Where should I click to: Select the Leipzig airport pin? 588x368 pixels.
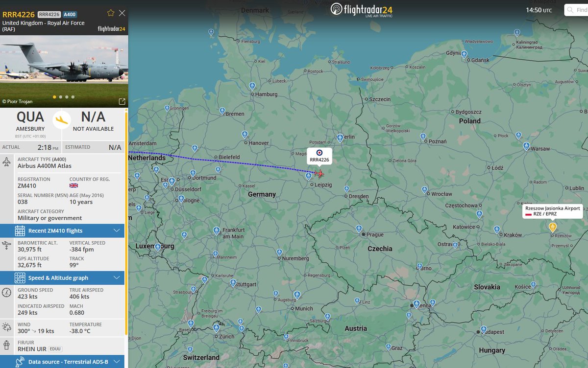[308, 176]
